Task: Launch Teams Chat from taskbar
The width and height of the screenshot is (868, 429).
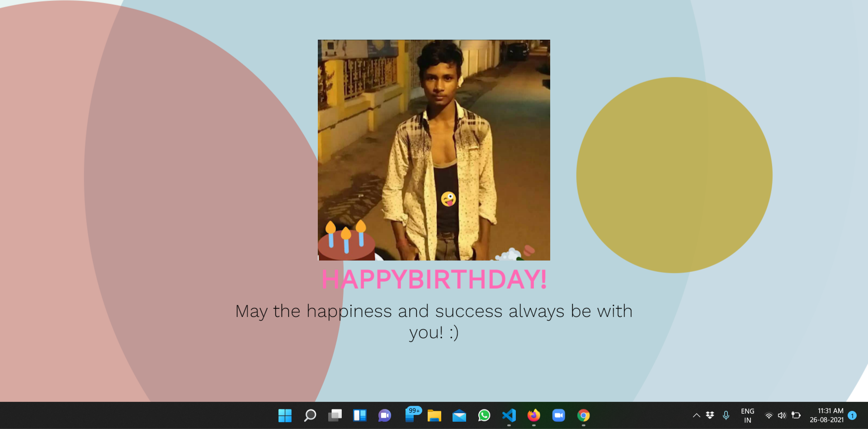Action: click(385, 415)
